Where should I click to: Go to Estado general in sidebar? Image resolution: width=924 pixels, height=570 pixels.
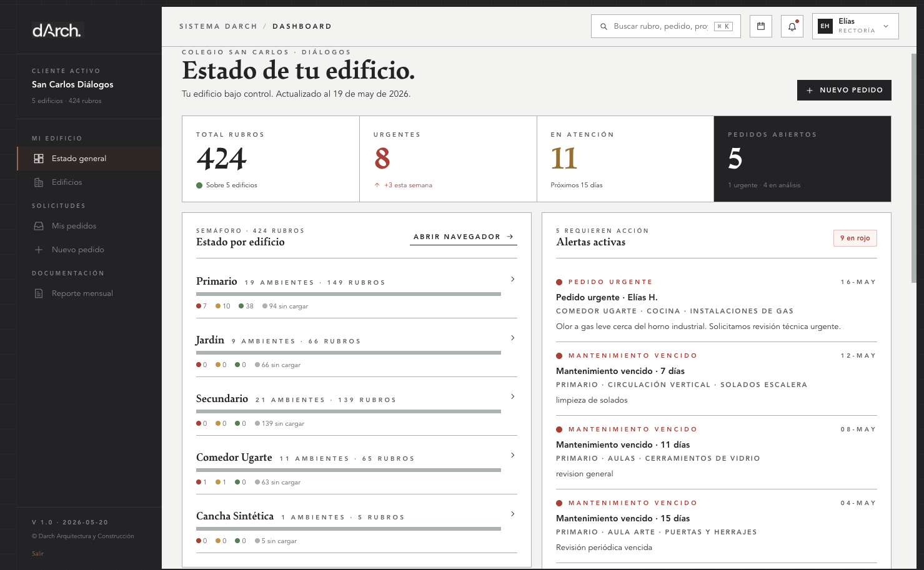tap(89, 159)
